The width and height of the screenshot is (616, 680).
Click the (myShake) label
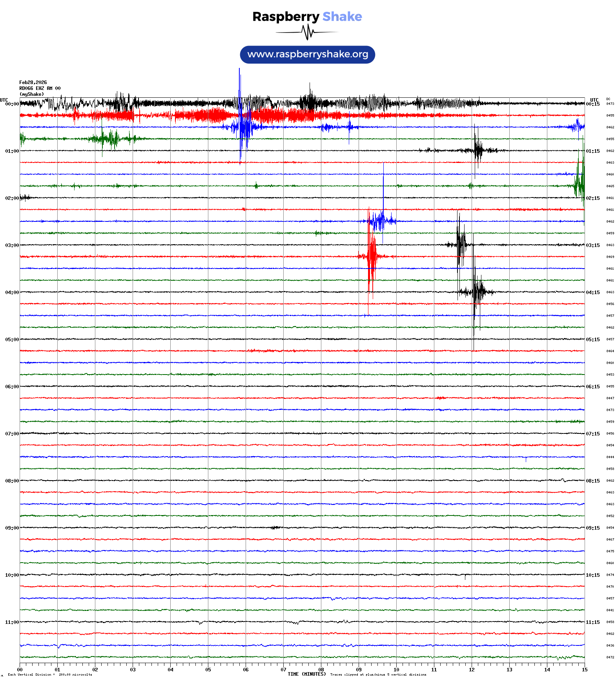31,94
